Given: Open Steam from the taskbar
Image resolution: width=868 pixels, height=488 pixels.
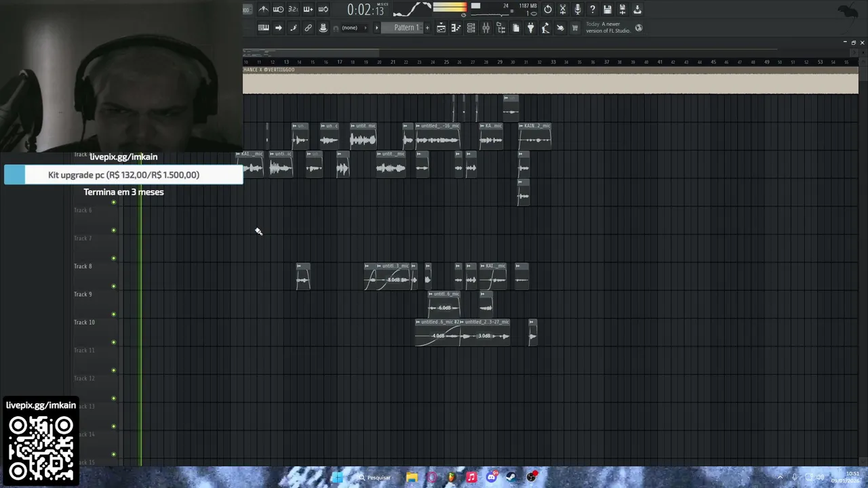Looking at the screenshot, I should 511,477.
